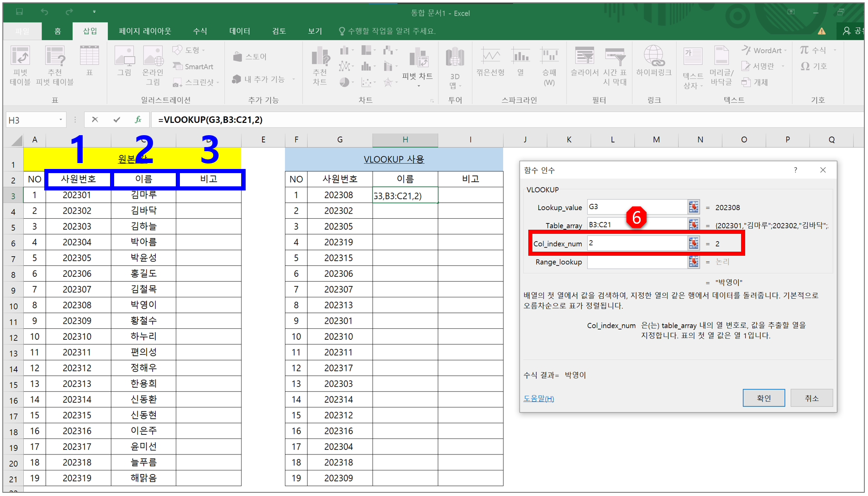Image resolution: width=868 pixels, height=496 pixels.
Task: Open the File (파일) tab
Action: (22, 31)
